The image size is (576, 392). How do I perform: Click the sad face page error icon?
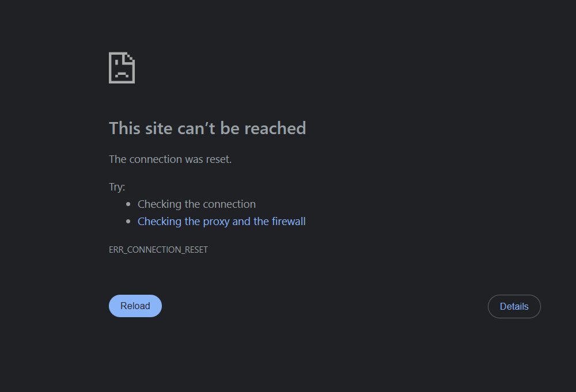pyautogui.click(x=122, y=68)
